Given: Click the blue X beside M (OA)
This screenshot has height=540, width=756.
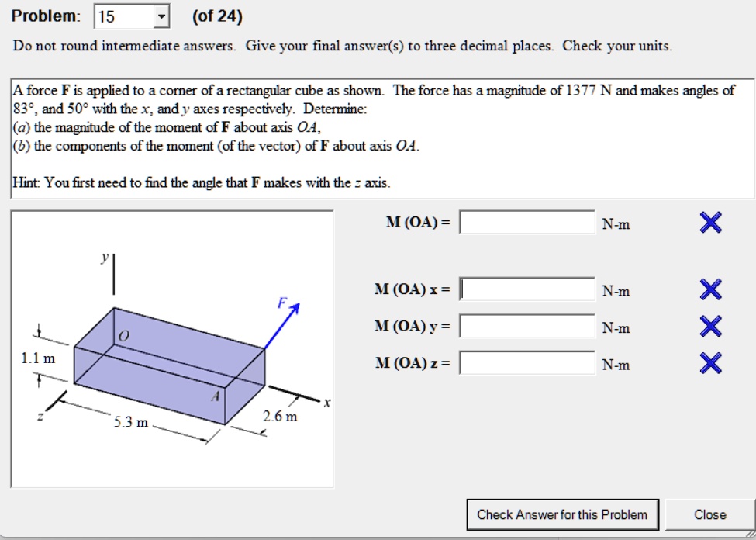Looking at the screenshot, I should coord(711,223).
